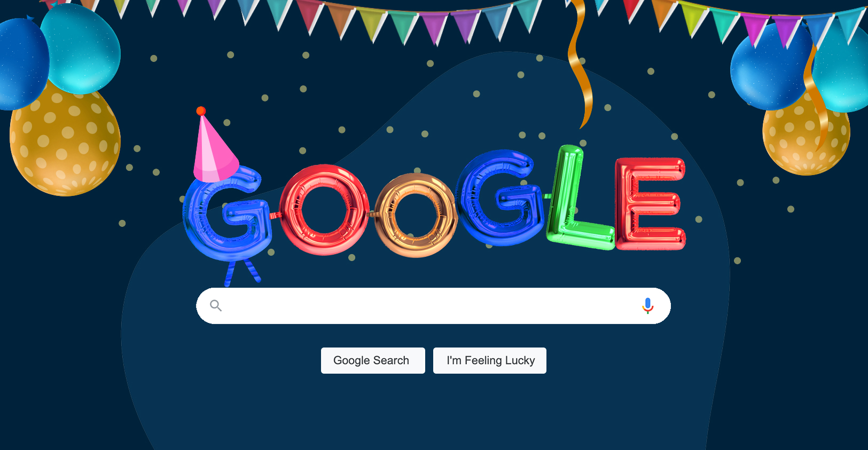Activate the voice search microphone icon

pos(647,305)
